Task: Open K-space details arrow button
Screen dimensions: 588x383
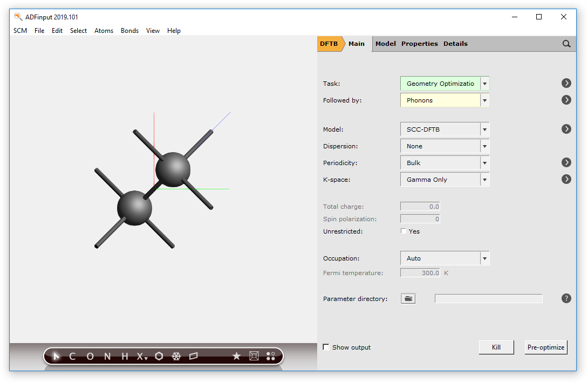Action: pyautogui.click(x=566, y=179)
